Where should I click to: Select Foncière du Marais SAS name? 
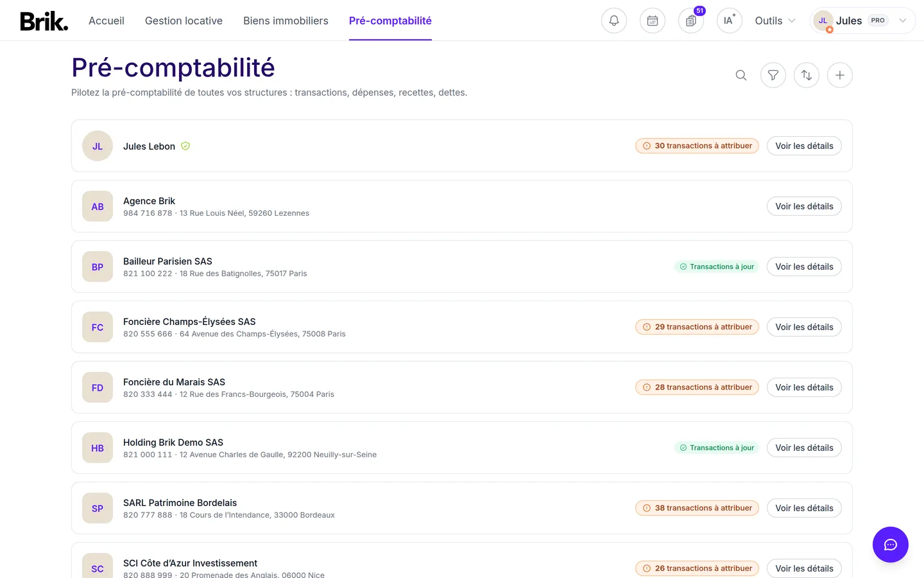point(174,382)
